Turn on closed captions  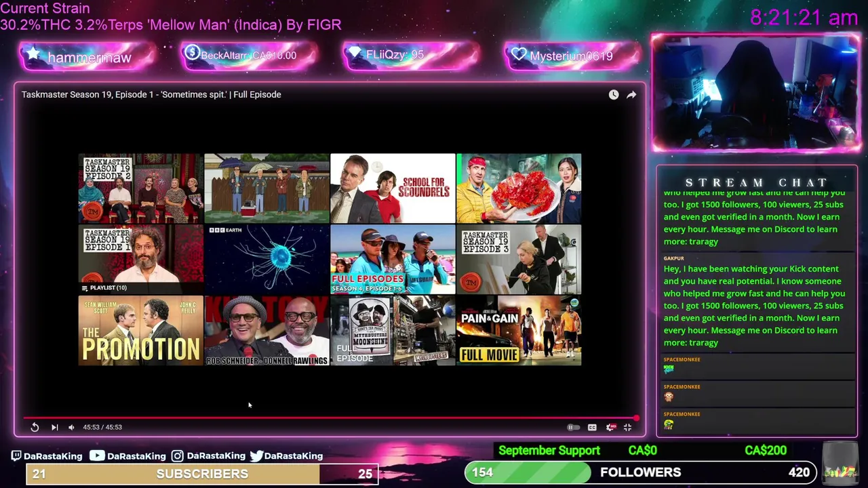[x=592, y=427]
